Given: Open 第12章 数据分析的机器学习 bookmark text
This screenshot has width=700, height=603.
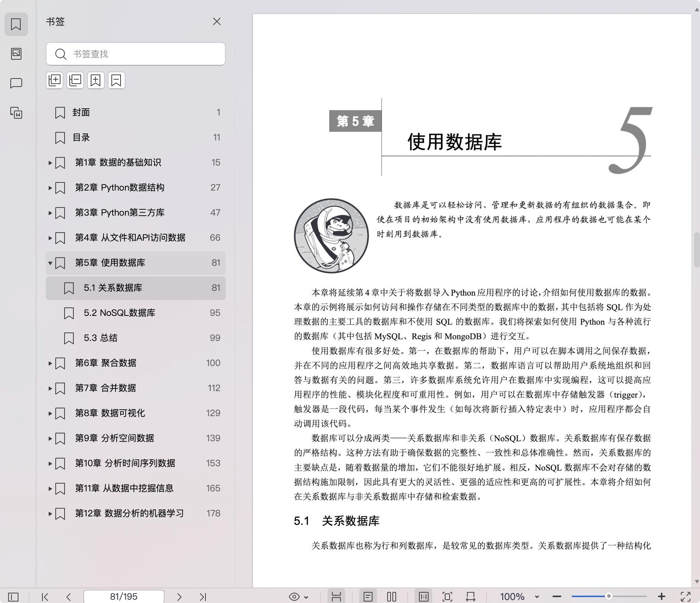Looking at the screenshot, I should [129, 513].
